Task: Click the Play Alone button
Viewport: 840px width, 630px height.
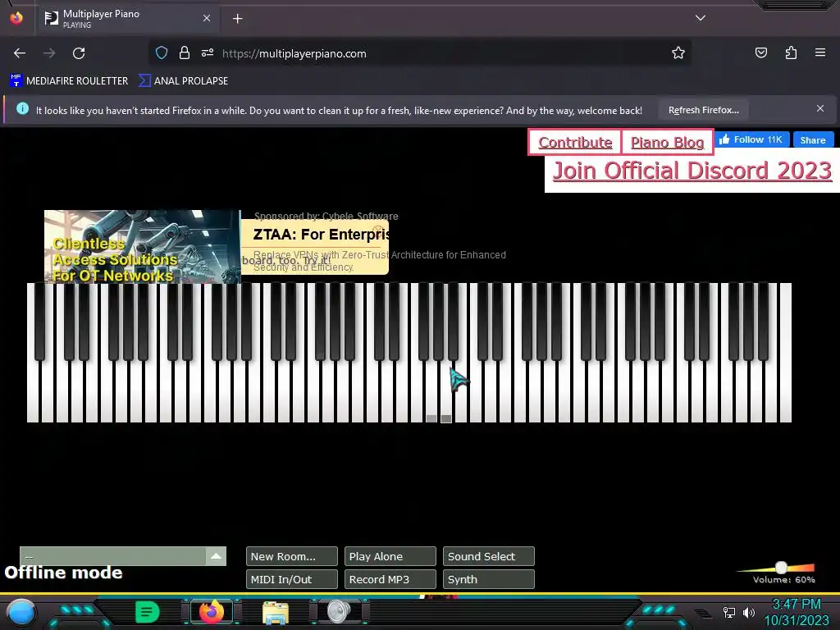Action: tap(390, 557)
